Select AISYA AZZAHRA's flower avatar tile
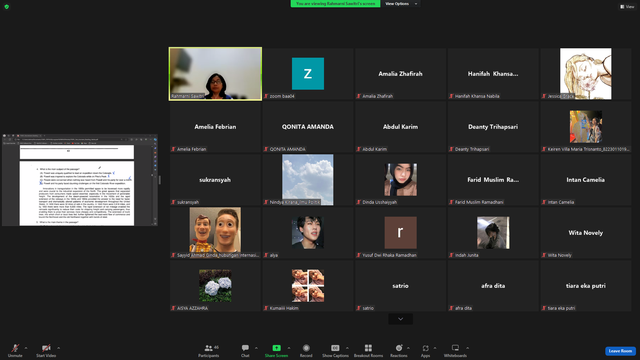Screen dimensions: 640x360 tap(216, 286)
